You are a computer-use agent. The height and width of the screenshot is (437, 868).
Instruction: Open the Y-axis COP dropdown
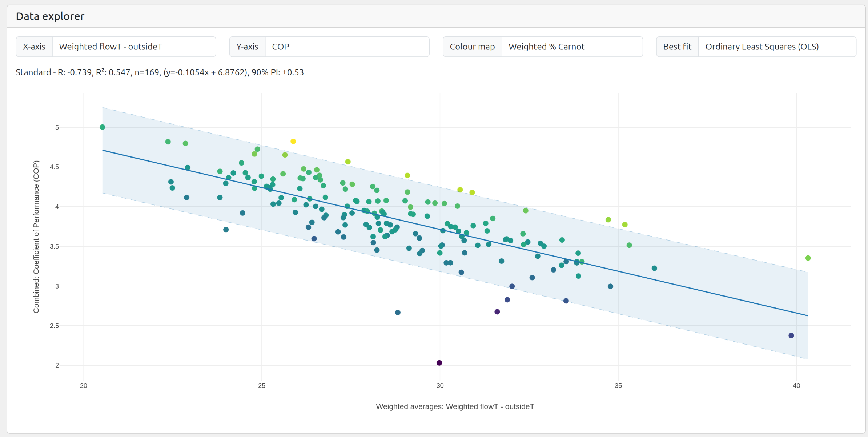tap(347, 47)
